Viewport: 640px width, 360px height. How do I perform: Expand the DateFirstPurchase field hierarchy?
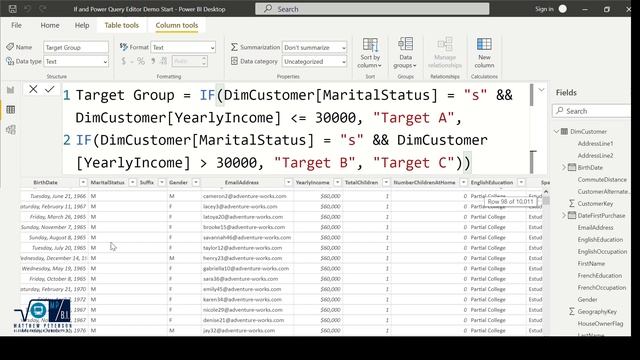click(x=564, y=215)
